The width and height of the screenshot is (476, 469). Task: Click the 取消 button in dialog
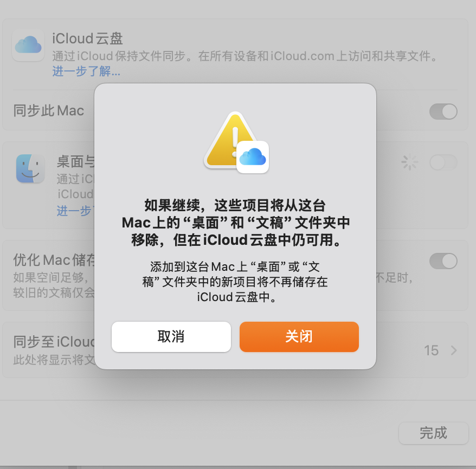click(171, 337)
